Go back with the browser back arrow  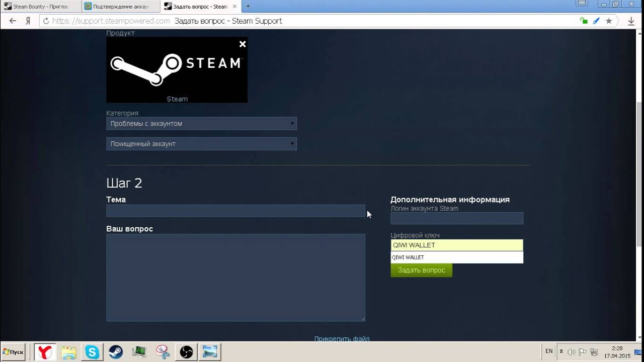click(13, 21)
